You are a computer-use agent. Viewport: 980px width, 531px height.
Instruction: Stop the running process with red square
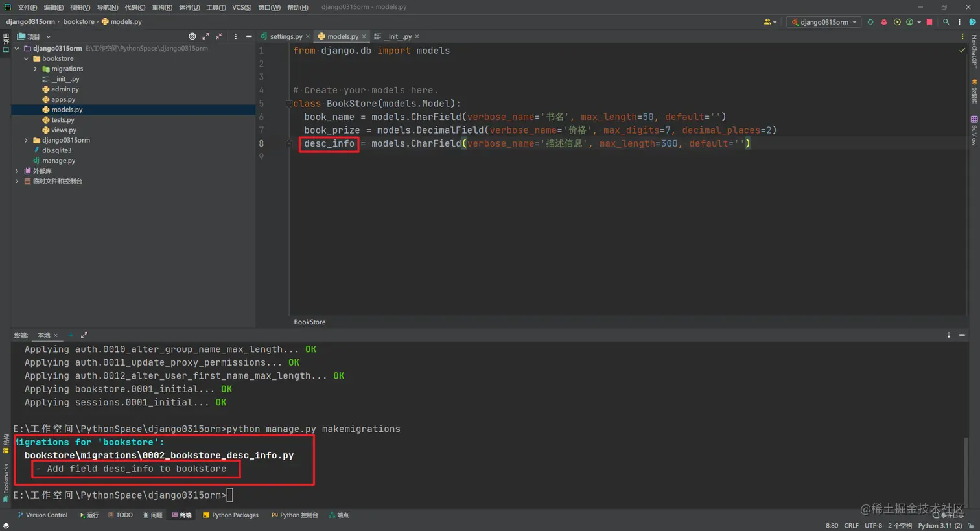tap(929, 22)
